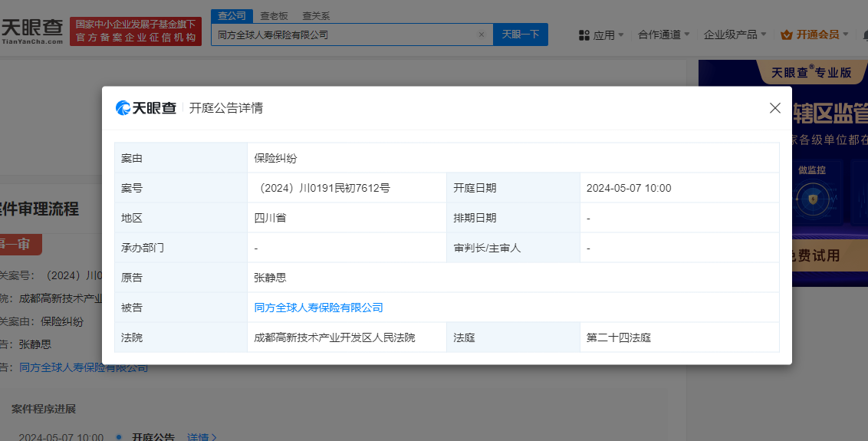868x441 pixels.
Task: Open the 开通会员 dropdown
Action: tap(815, 35)
